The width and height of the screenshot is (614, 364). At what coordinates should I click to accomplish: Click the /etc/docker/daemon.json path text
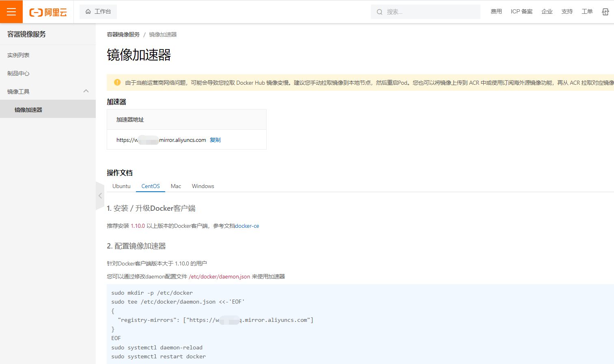220,276
